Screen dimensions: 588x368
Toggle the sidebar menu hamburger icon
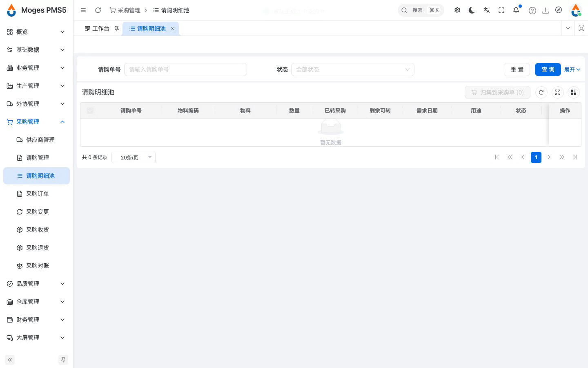click(83, 10)
